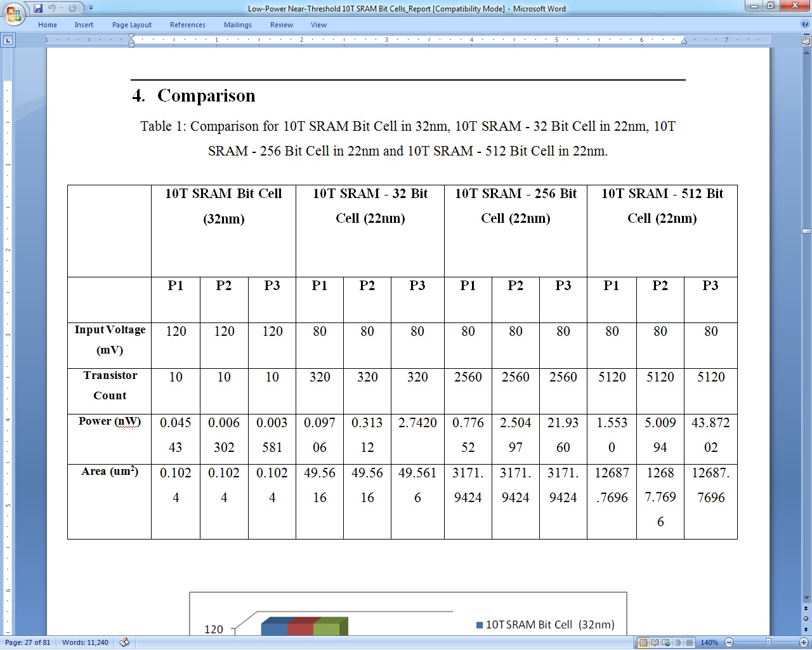The height and width of the screenshot is (650, 812).
Task: Open the Mailings tab
Action: coord(238,25)
